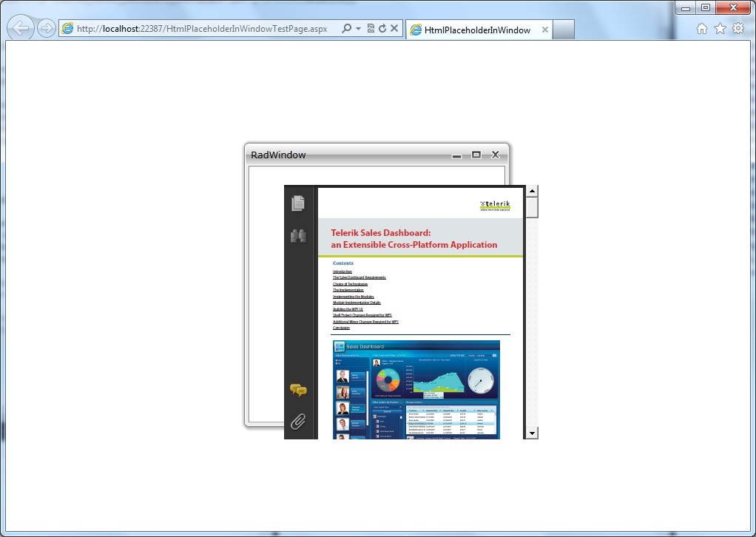
Task: Open the address bar autocomplete dropdown arrow
Action: click(358, 28)
